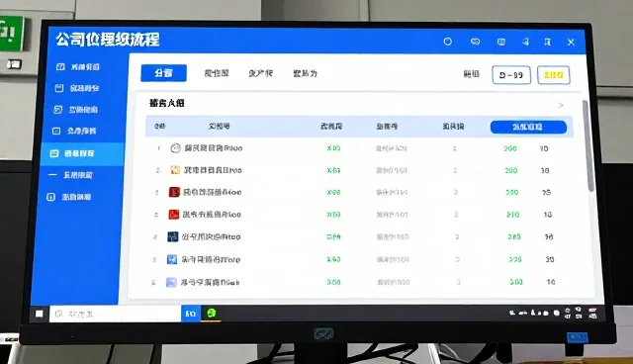Sort by header column above green values
The height and width of the screenshot is (364, 633).
pyautogui.click(x=331, y=127)
